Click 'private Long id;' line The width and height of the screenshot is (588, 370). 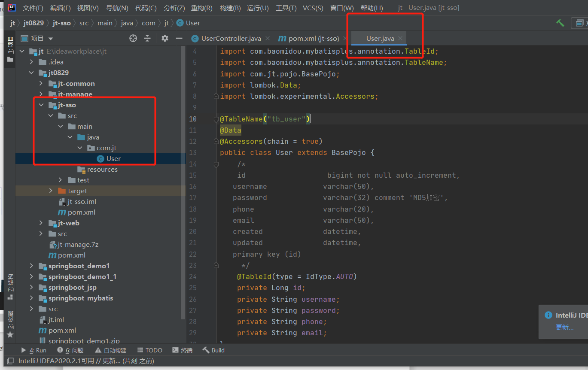pos(271,288)
